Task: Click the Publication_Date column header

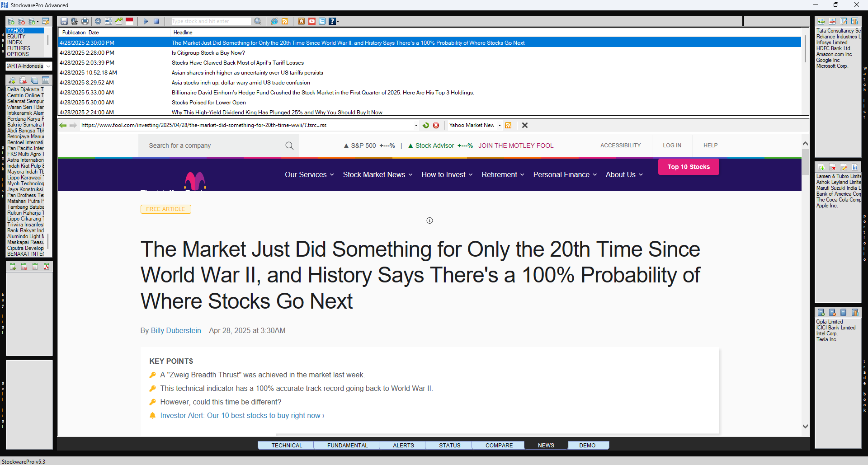Action: click(114, 33)
